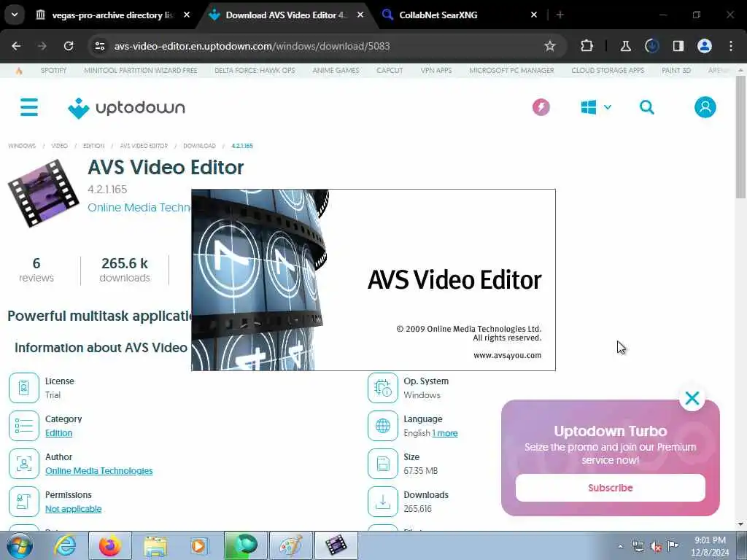Open File Explorer from taskbar
This screenshot has width=747, height=560.
155,545
